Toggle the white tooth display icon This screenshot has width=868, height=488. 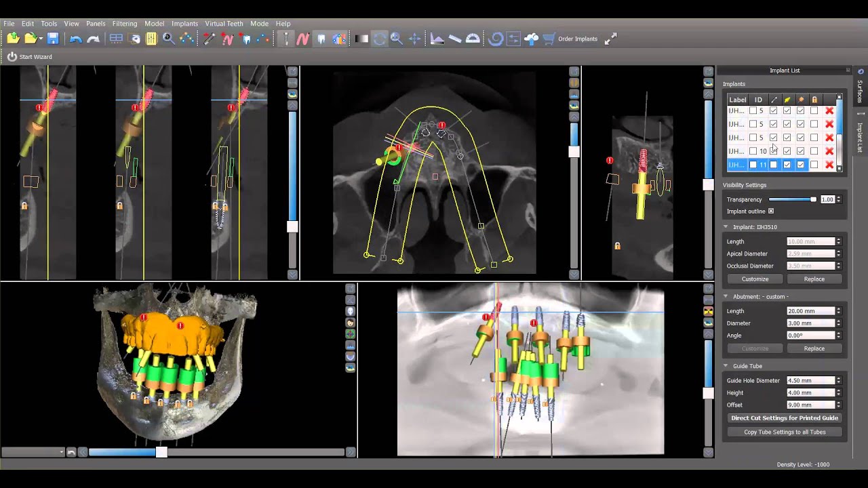point(321,39)
